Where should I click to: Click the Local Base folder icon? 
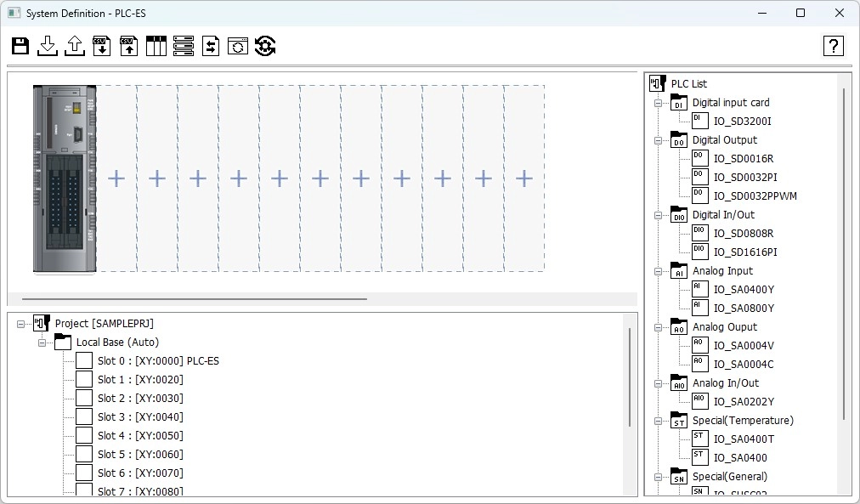coord(63,343)
